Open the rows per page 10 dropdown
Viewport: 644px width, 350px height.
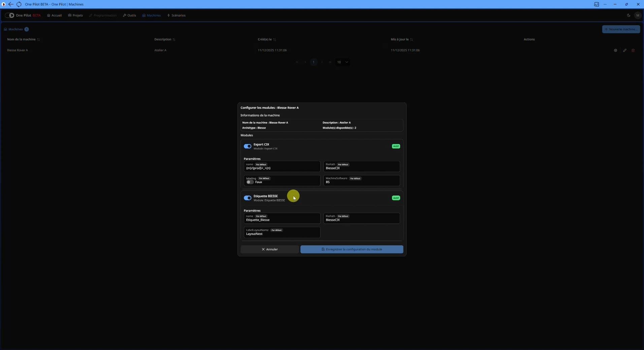tap(343, 62)
